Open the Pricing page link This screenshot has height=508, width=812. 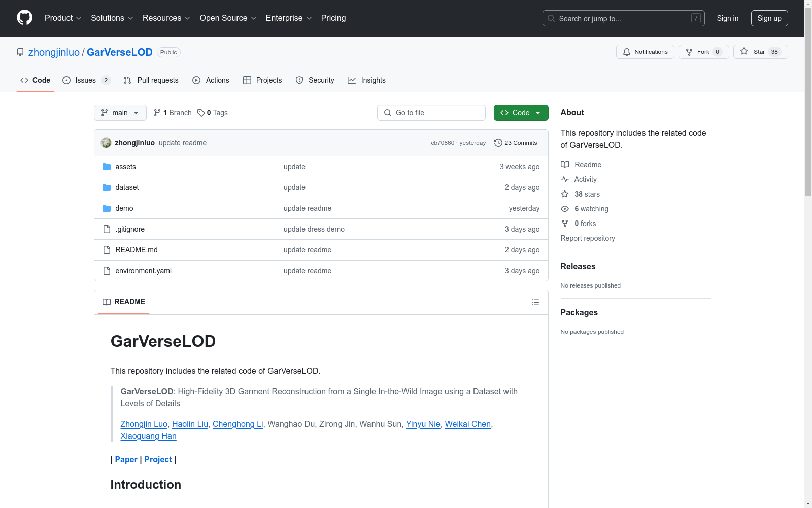click(333, 18)
